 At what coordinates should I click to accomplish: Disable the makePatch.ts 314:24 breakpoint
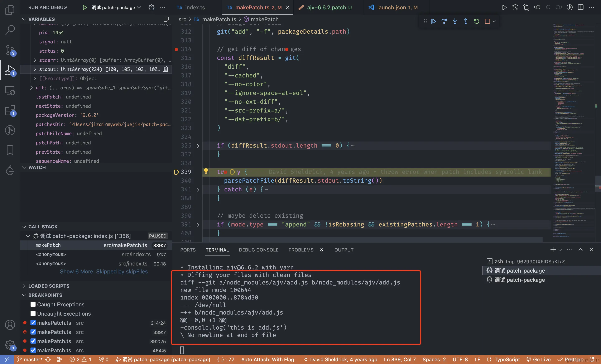coord(33,323)
